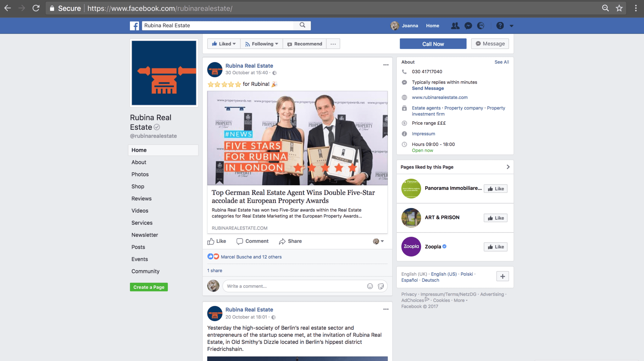Click the Message button
644x361 pixels.
(490, 44)
